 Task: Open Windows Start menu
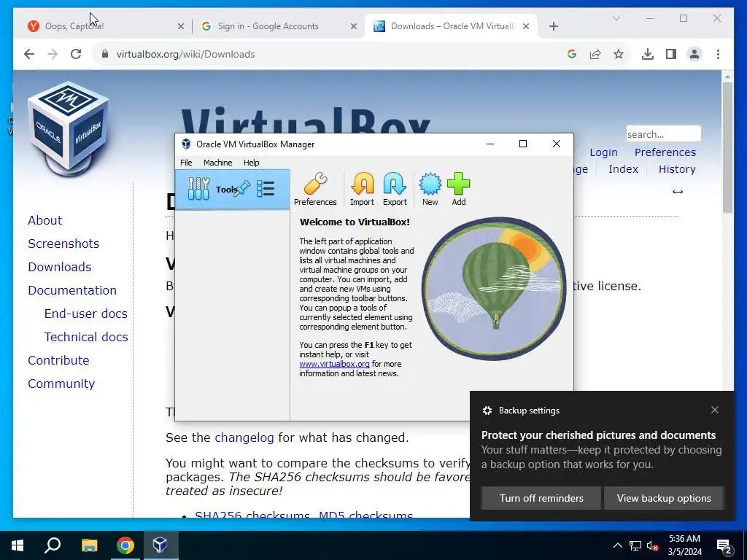(18, 545)
